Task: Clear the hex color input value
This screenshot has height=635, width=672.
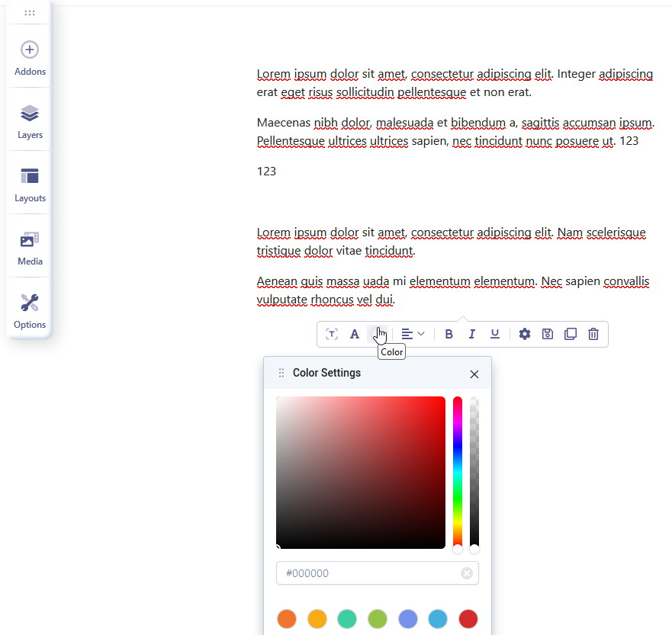Action: (466, 573)
